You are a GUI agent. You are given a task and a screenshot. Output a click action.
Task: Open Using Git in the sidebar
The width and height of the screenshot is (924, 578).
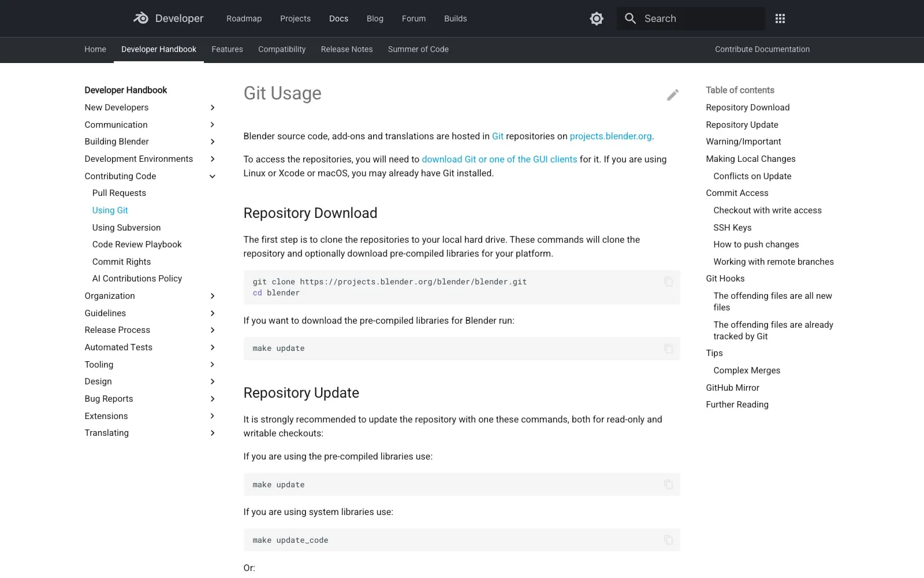point(110,210)
